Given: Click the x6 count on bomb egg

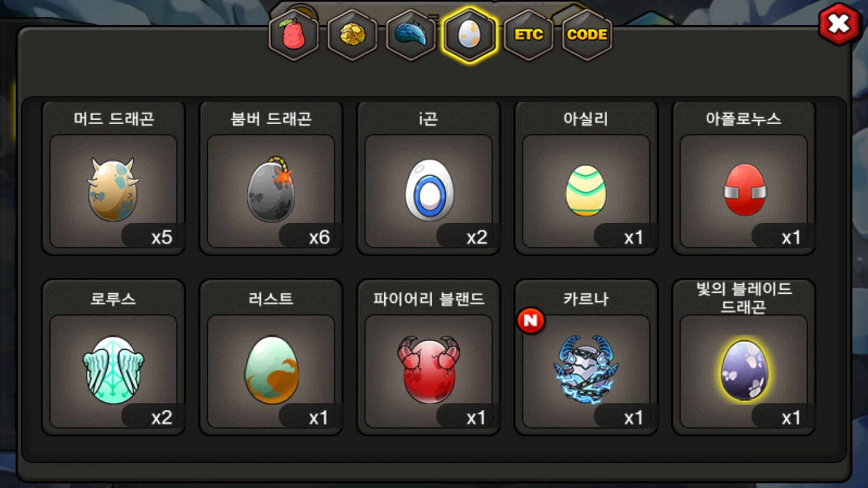Looking at the screenshot, I should [319, 237].
